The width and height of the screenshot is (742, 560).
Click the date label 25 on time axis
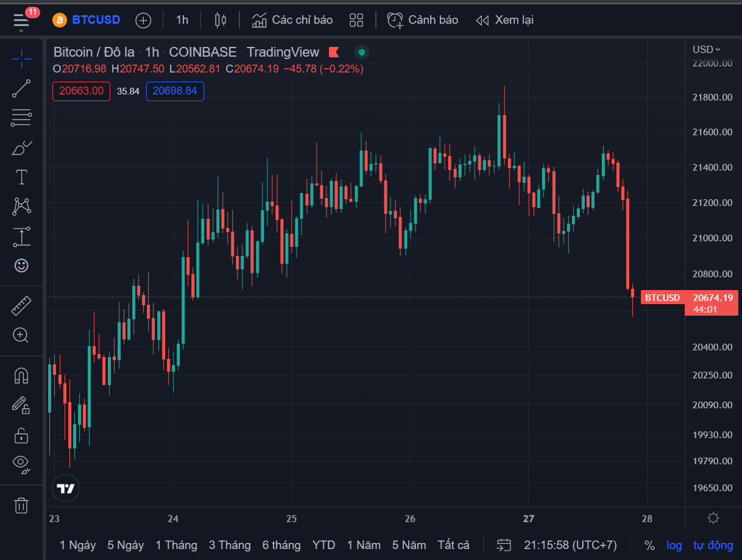point(291,519)
